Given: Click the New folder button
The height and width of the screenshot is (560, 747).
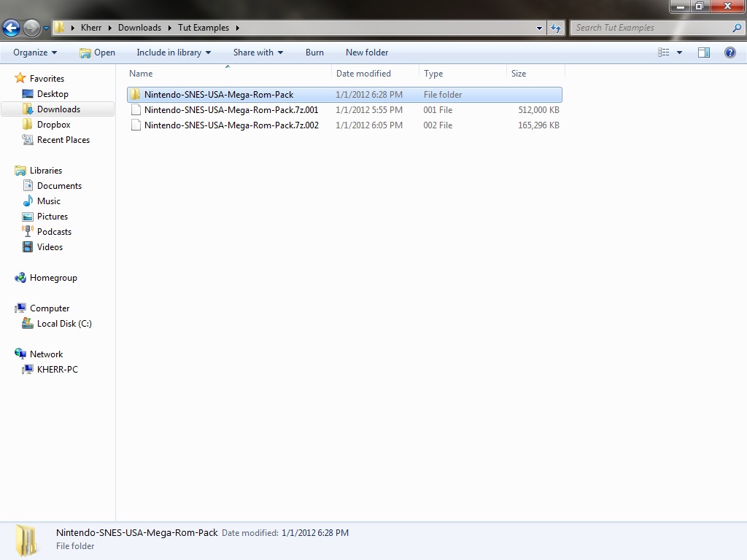Looking at the screenshot, I should point(366,52).
